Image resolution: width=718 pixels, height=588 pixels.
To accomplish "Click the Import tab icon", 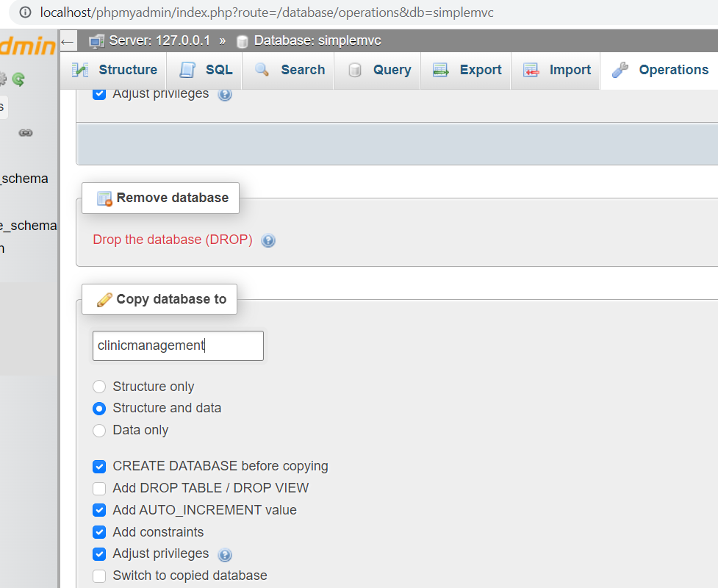I will point(531,70).
